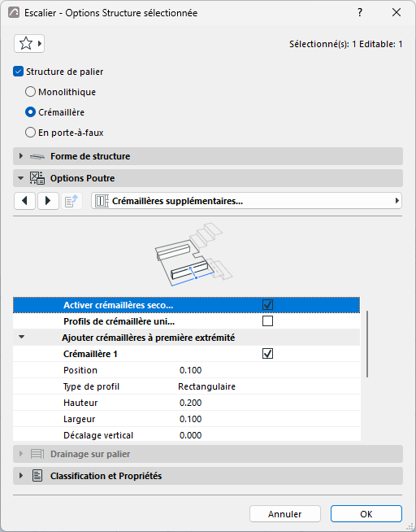Click the dialog resize grip corner
Screen dimensions: 416x532
click(x=410, y=527)
